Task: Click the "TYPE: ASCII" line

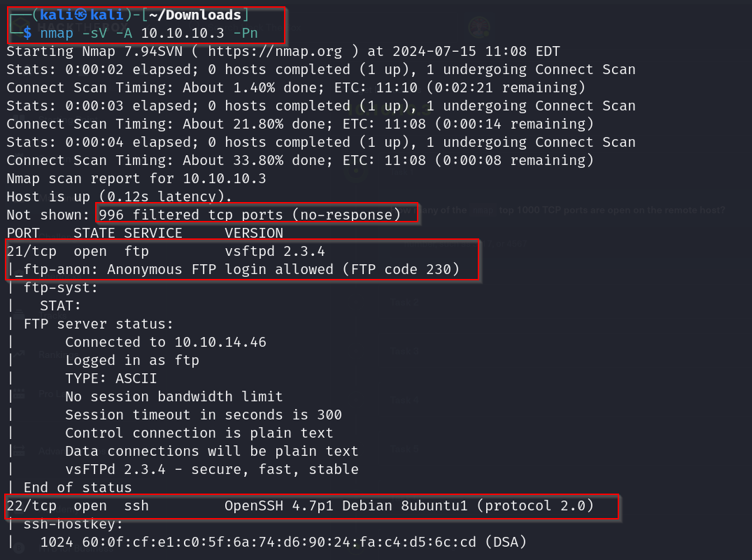Action: click(111, 378)
